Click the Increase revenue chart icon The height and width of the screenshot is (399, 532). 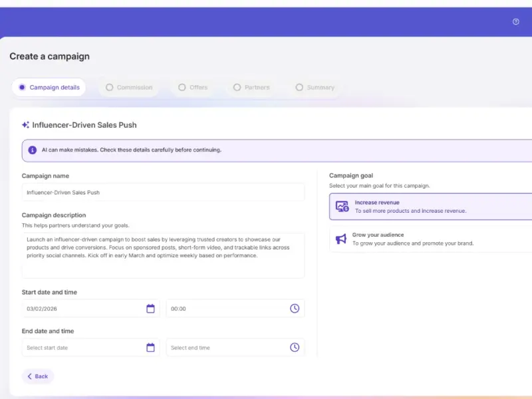(342, 206)
